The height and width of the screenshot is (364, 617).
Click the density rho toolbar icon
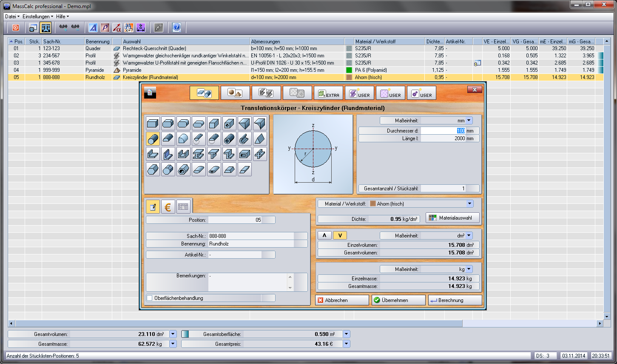(x=105, y=28)
